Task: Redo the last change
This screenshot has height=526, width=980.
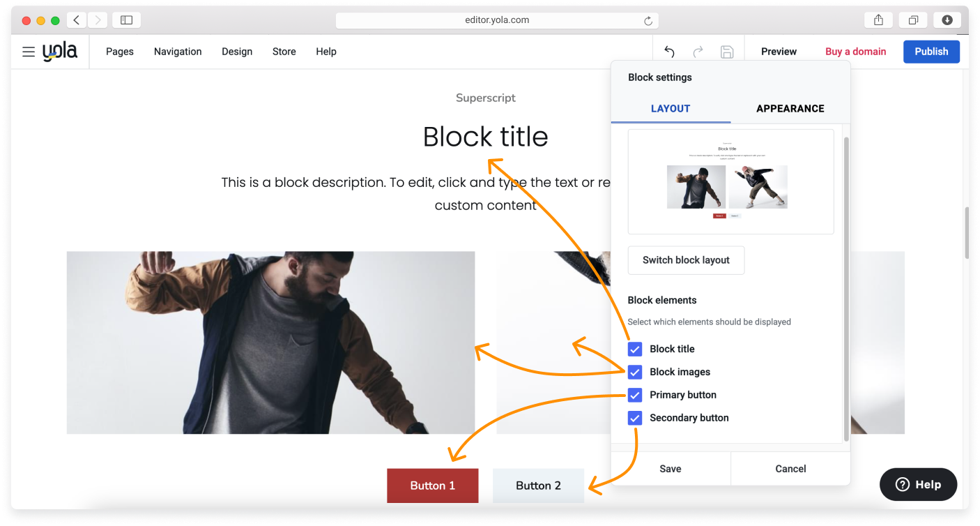Action: point(698,51)
